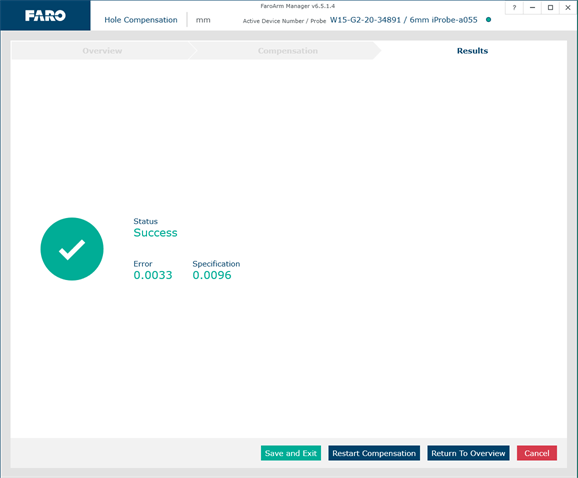Image resolution: width=578 pixels, height=478 pixels.
Task: Click Save and Exit button
Action: 291,453
